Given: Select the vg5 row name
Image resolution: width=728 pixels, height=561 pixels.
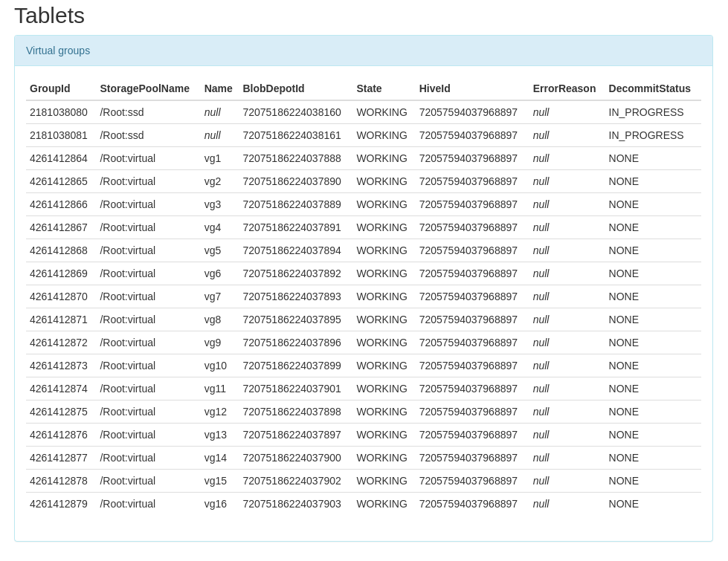Looking at the screenshot, I should tap(213, 250).
